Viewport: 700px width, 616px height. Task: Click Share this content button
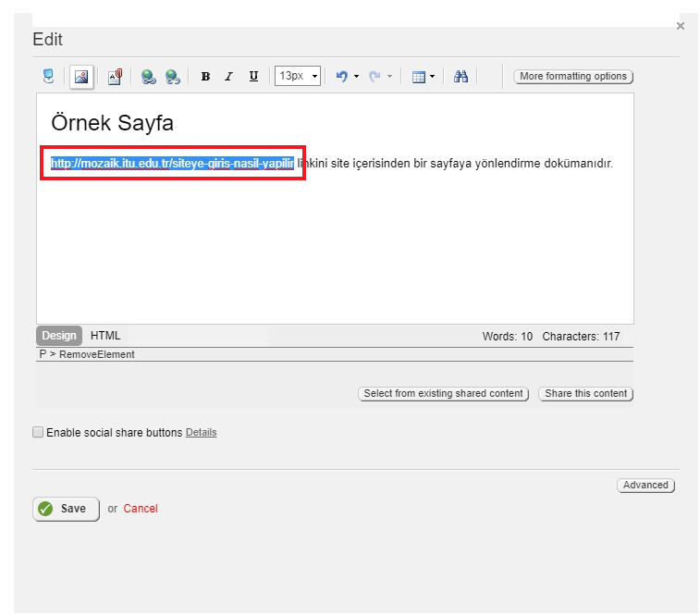tap(585, 394)
